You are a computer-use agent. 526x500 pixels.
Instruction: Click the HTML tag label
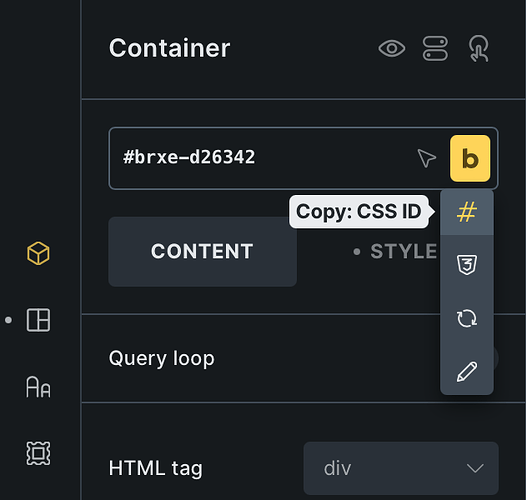pyautogui.click(x=156, y=468)
